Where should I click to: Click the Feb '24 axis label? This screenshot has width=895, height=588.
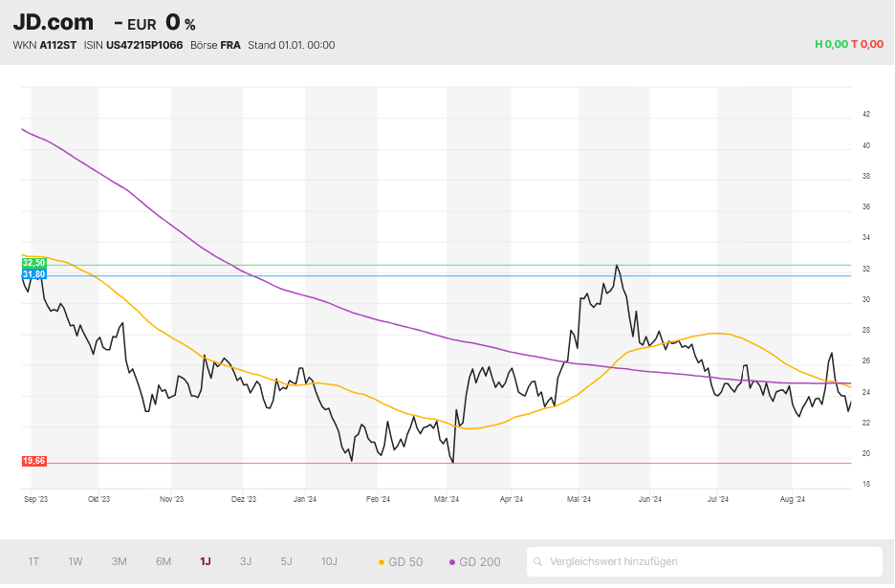coord(378,499)
